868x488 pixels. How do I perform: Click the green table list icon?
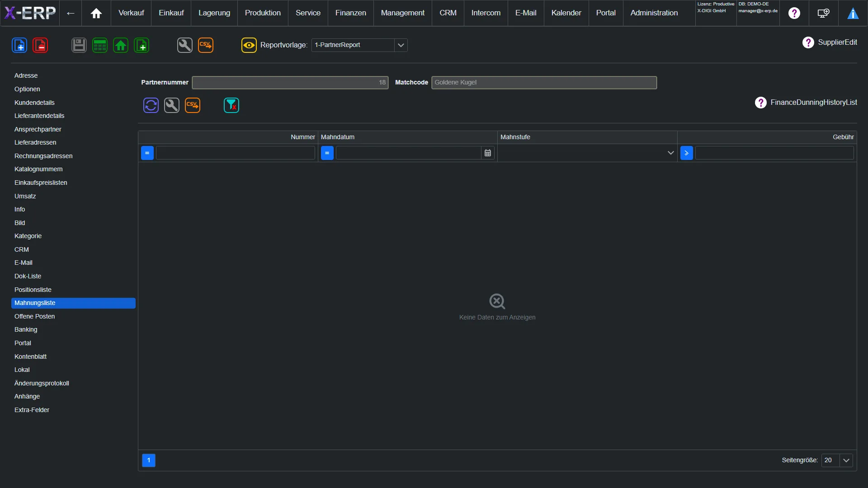tap(100, 45)
